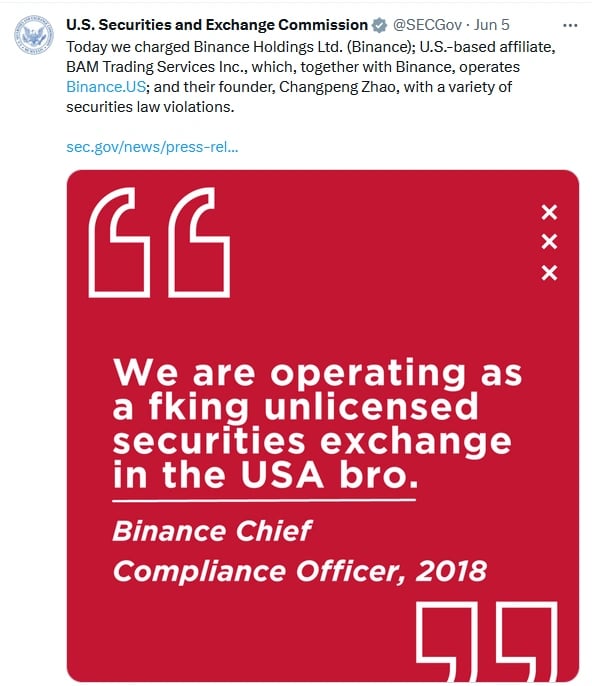The height and width of the screenshot is (686, 592).
Task: Open the sec.gov/news/press-rel... link
Action: tap(152, 147)
